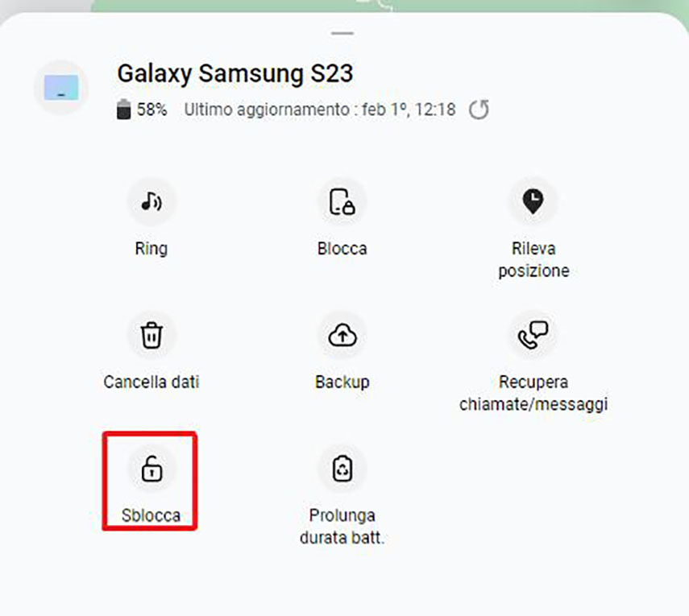
Task: Click the "Ring" text label
Action: 151,249
